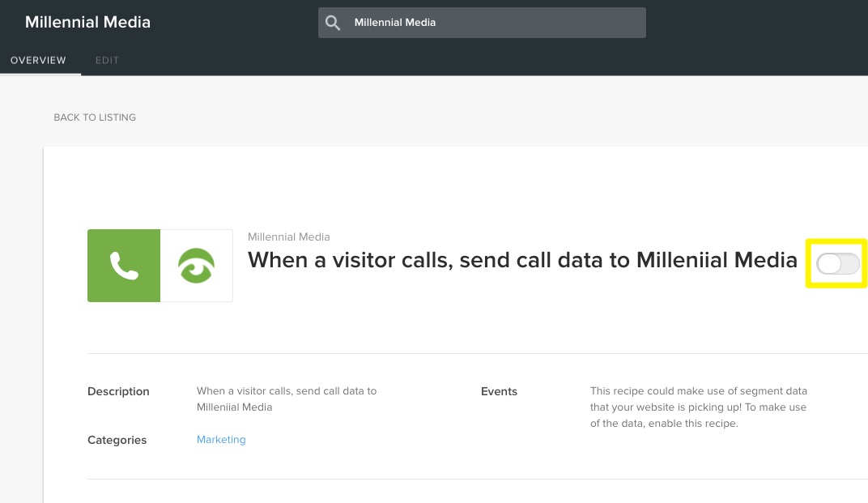
Task: Click the Millennial Media eye logo icon
Action: tap(197, 266)
